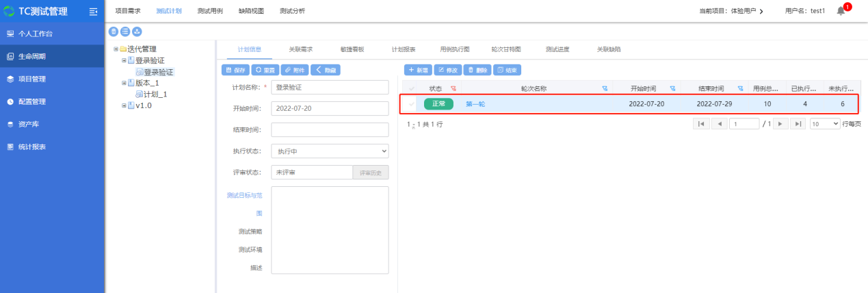Open the rows-per-page dropdown showing 10

[x=825, y=124]
